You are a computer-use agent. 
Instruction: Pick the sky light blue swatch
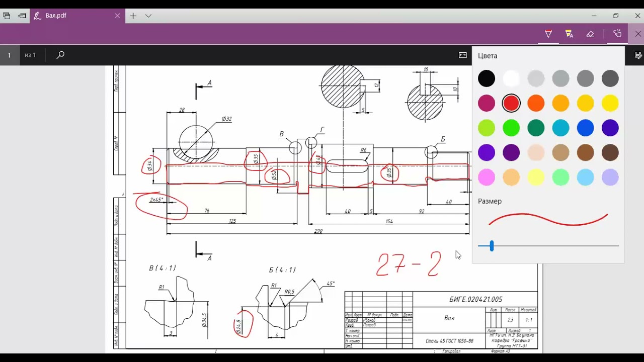pyautogui.click(x=585, y=177)
